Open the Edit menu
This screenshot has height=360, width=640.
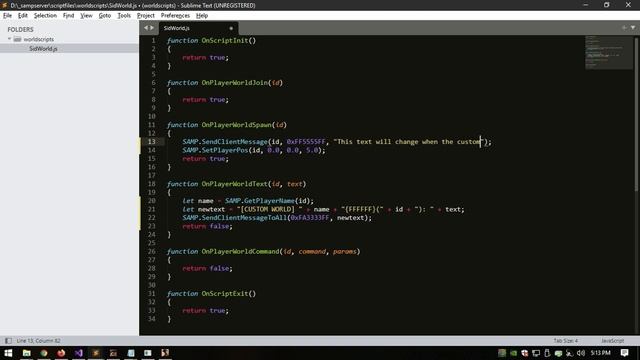22,16
